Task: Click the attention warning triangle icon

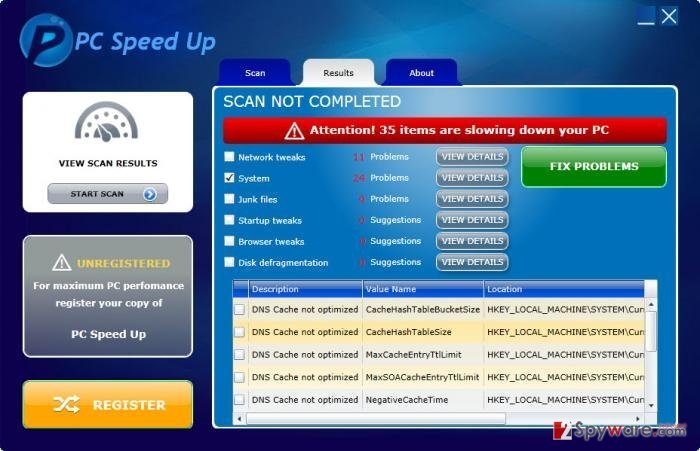Action: point(294,130)
